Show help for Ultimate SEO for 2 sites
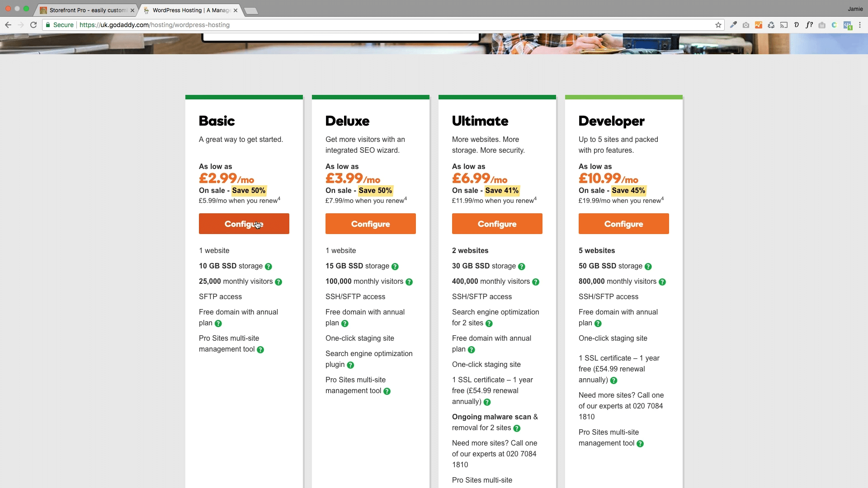This screenshot has width=868, height=488. [x=489, y=324]
